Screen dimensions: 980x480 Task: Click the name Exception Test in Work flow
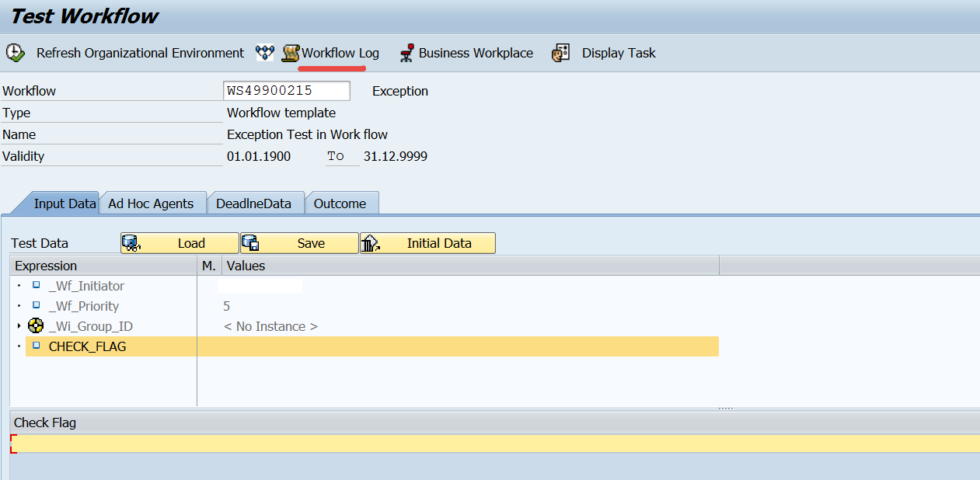pos(307,134)
